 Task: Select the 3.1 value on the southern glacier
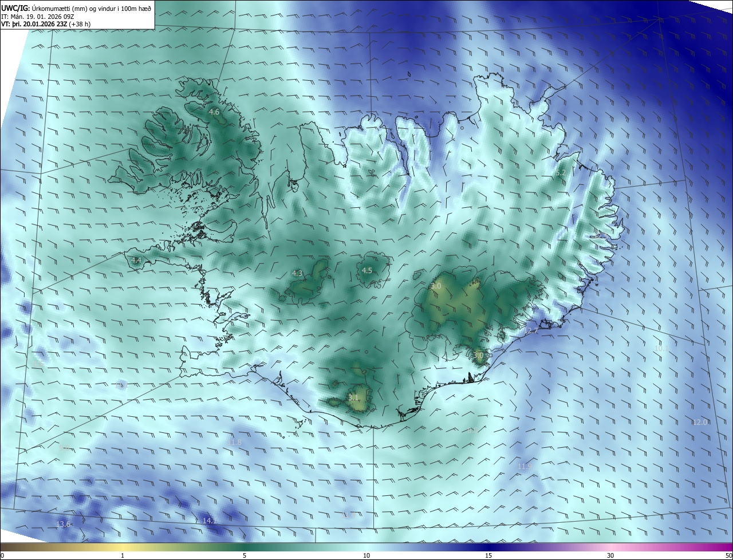pyautogui.click(x=353, y=397)
